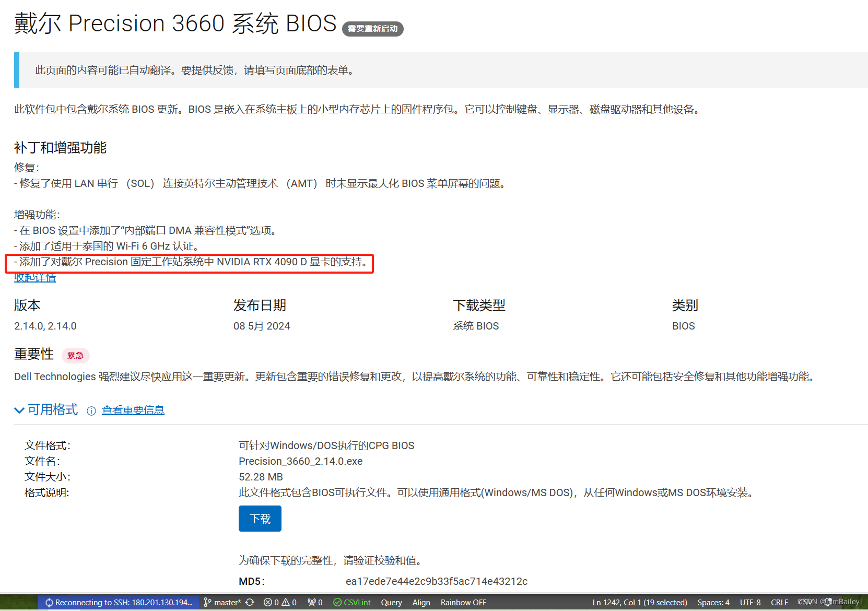Change the CRLF line ending selector

point(779,602)
